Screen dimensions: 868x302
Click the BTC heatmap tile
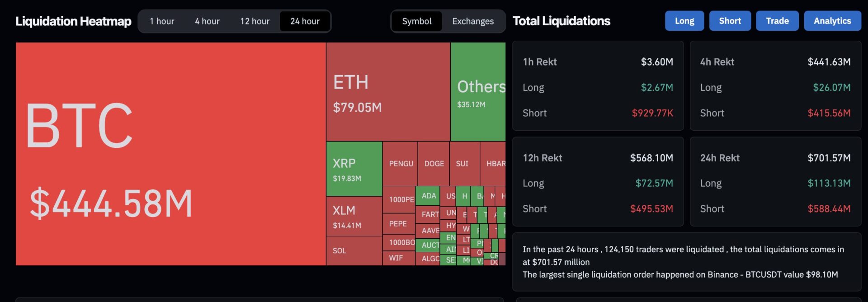[171, 154]
